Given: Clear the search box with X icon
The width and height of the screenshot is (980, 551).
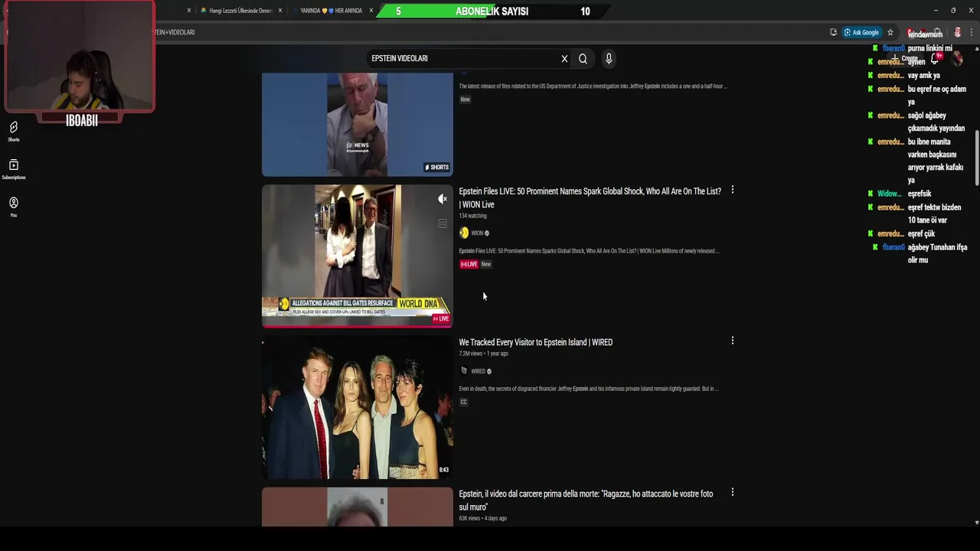Looking at the screenshot, I should (x=564, y=59).
